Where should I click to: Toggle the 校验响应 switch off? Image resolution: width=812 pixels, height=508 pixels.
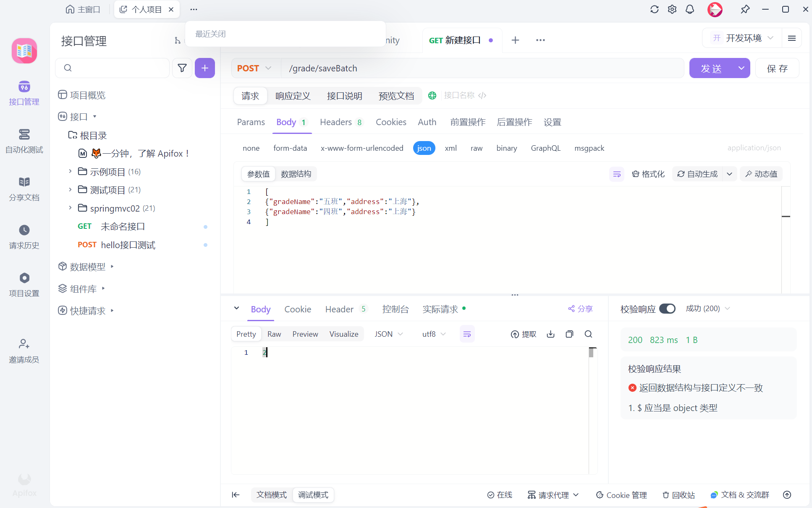click(x=667, y=309)
